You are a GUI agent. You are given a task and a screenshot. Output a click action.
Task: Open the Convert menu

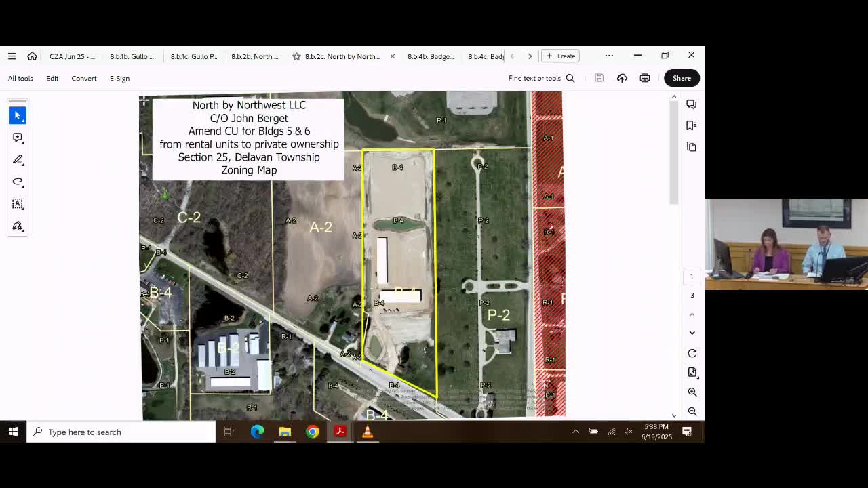tap(84, 79)
